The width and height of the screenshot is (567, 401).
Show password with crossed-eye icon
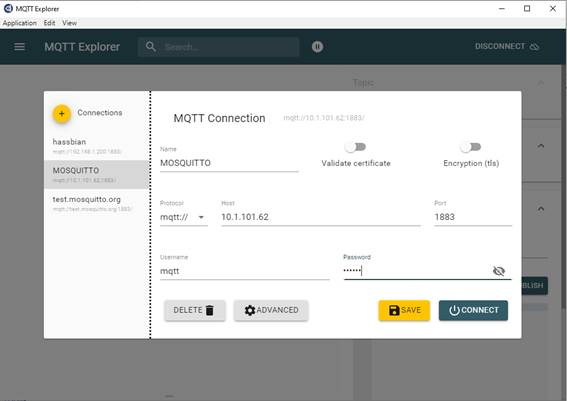(499, 271)
